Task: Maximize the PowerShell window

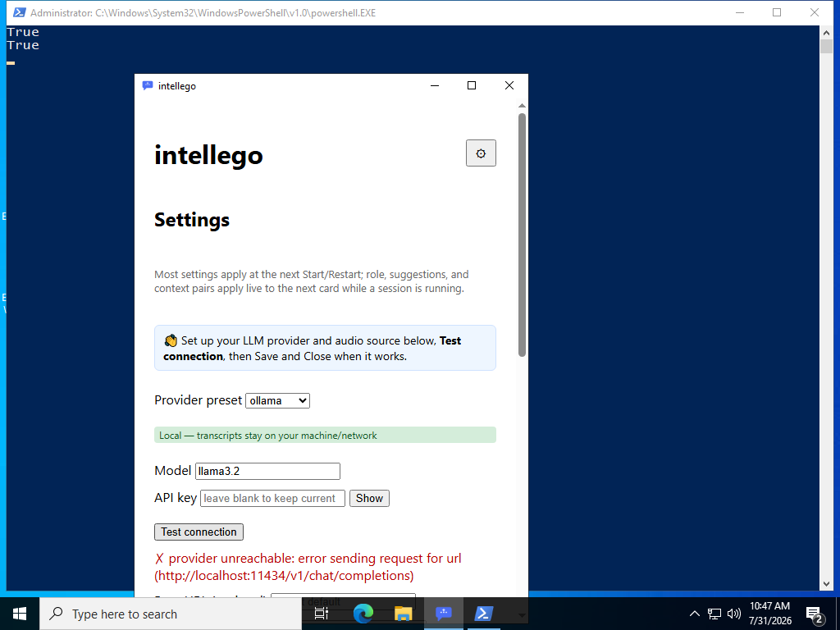Action: click(777, 12)
